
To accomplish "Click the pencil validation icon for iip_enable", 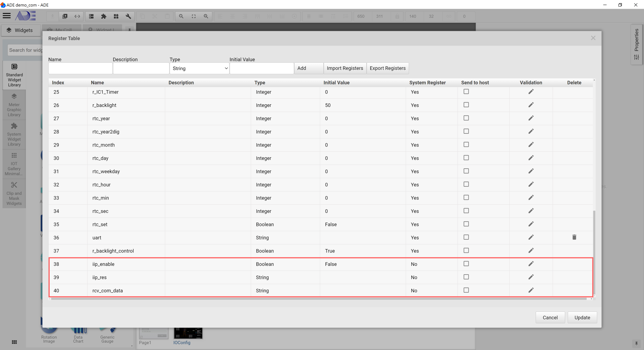I will point(531,264).
